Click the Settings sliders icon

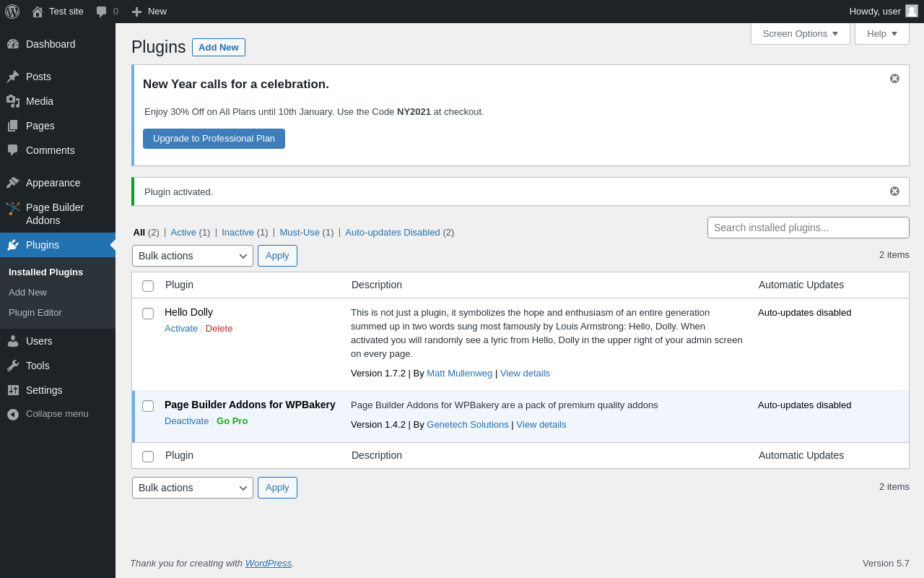pyautogui.click(x=13, y=390)
